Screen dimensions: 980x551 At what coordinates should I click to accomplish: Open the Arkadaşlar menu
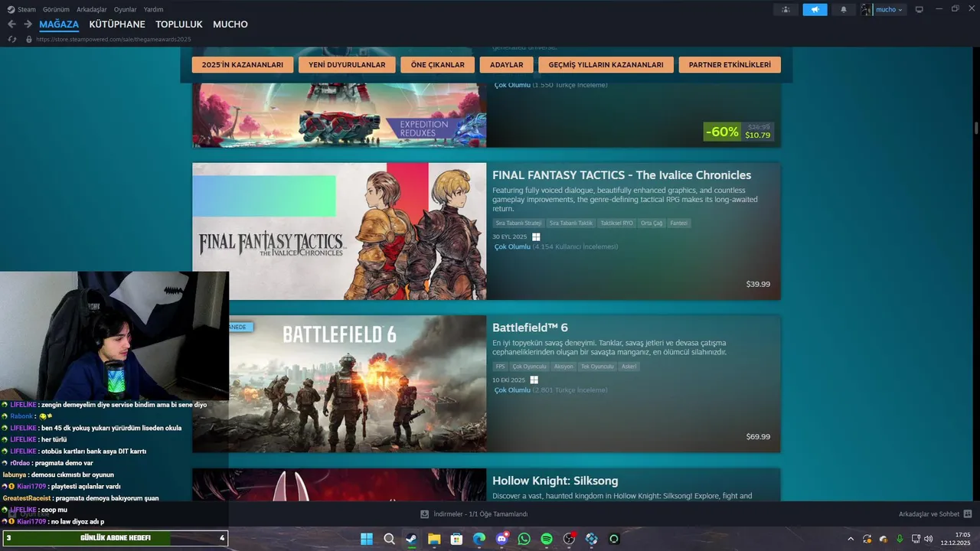(92, 9)
